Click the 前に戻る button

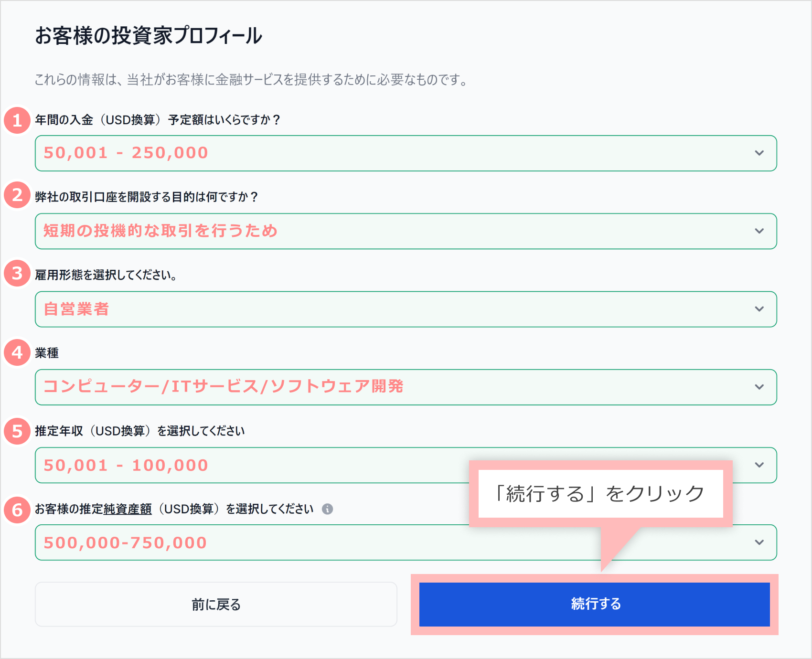[x=216, y=604]
